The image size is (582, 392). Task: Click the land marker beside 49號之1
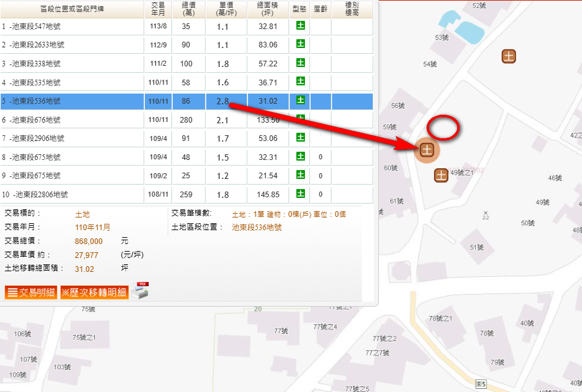[x=441, y=175]
